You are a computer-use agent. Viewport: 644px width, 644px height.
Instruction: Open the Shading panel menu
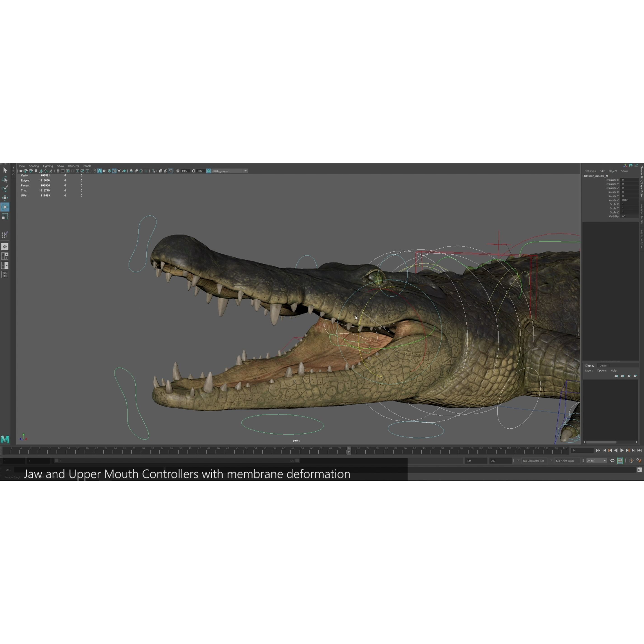(x=34, y=166)
